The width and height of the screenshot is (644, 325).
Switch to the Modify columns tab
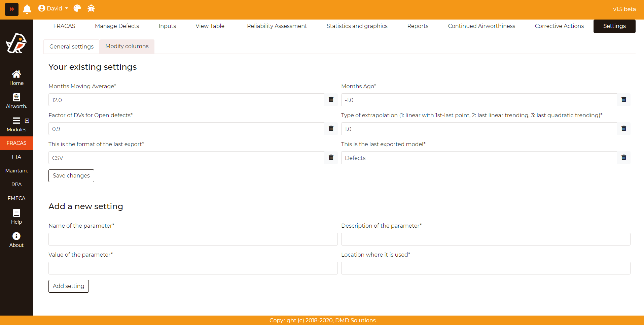(x=127, y=46)
